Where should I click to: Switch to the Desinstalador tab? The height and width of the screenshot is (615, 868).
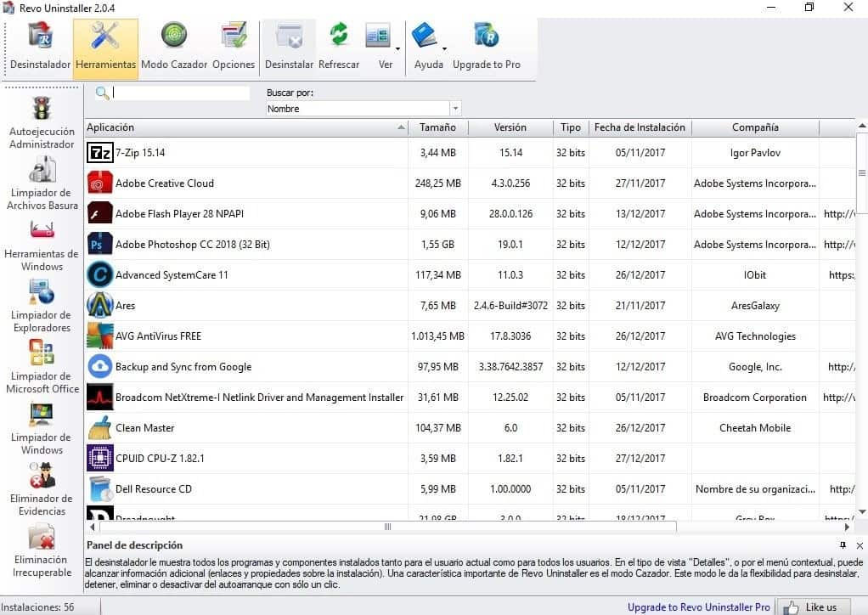tap(40, 48)
